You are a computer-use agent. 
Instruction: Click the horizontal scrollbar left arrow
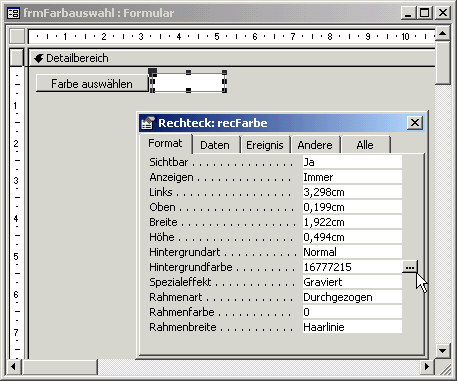(13, 367)
